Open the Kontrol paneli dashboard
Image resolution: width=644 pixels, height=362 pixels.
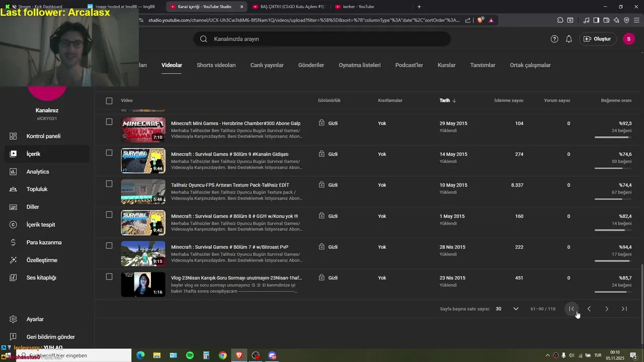coord(47,136)
